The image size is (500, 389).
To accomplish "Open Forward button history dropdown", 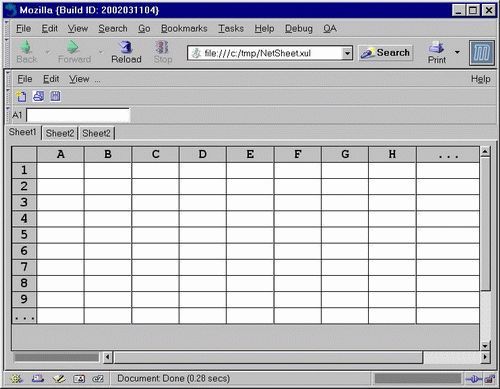I will click(x=100, y=52).
